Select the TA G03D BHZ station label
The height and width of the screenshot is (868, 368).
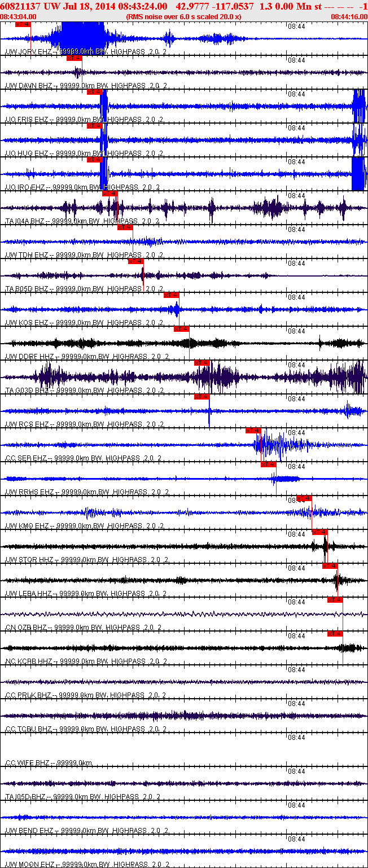28,391
